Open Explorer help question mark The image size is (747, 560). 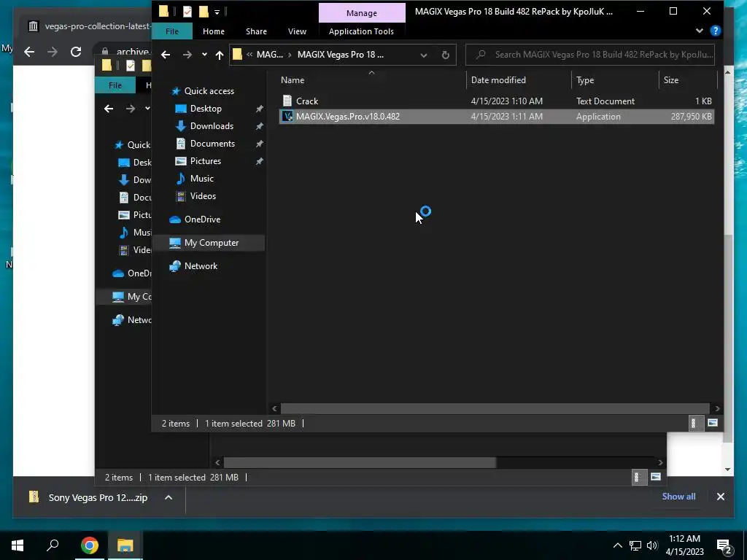coord(715,31)
